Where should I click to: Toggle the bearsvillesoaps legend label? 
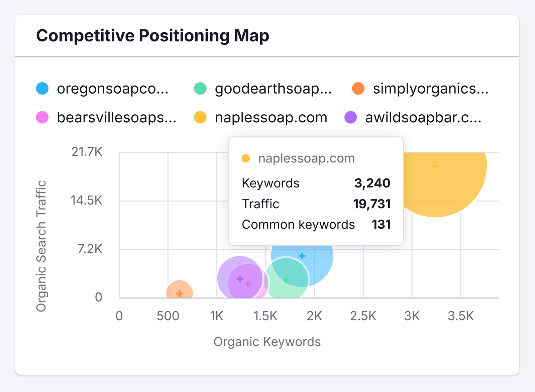(x=116, y=118)
